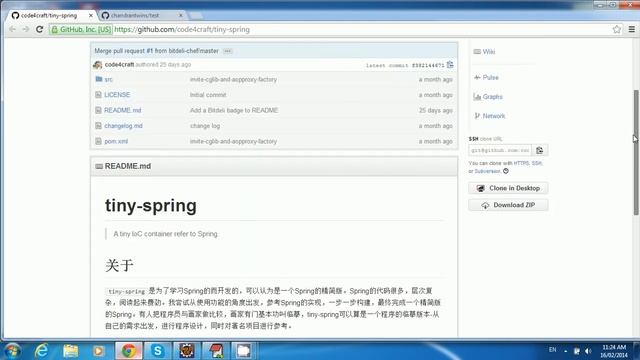
Task: Click the LICENSE file icon
Action: 98,95
